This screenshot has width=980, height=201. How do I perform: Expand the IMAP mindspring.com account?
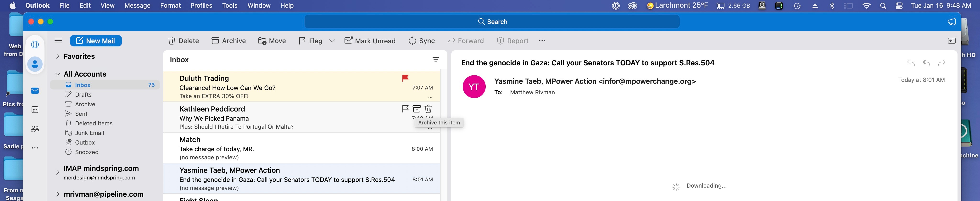point(57,173)
